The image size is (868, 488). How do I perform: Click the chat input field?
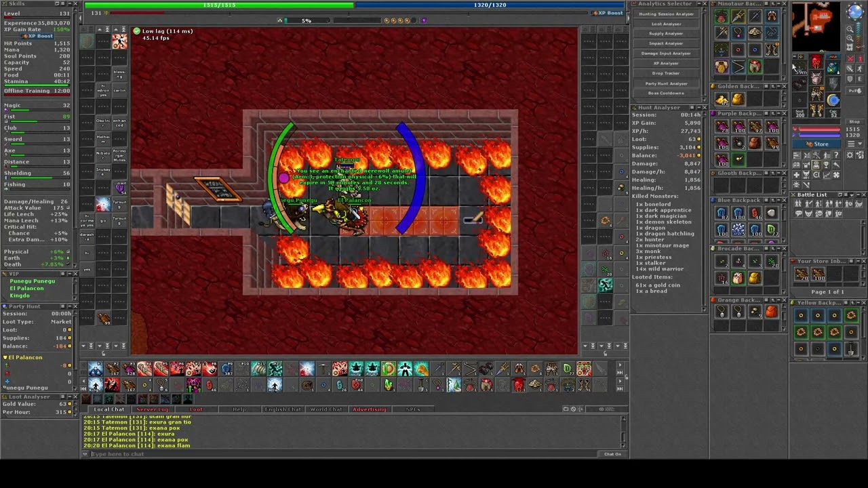tap(342, 454)
